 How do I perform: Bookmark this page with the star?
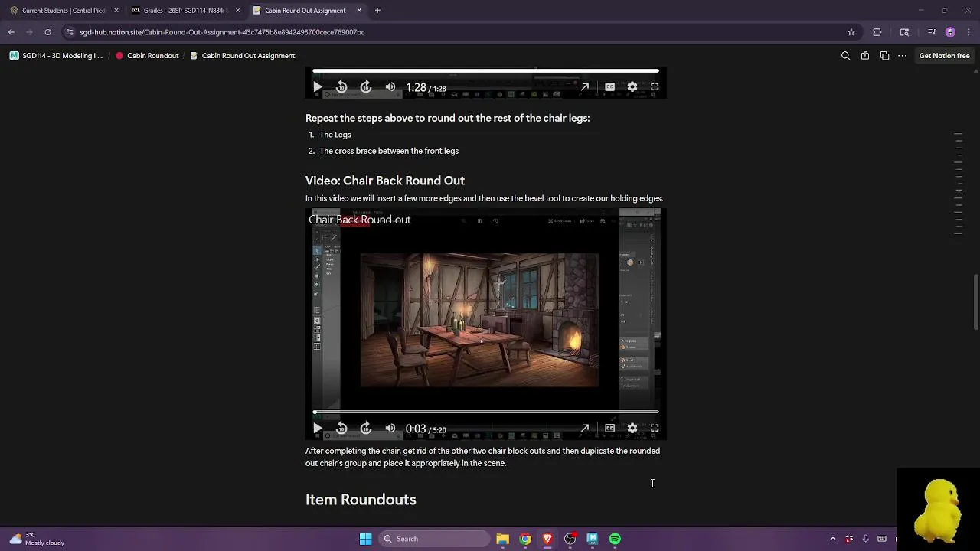[851, 32]
